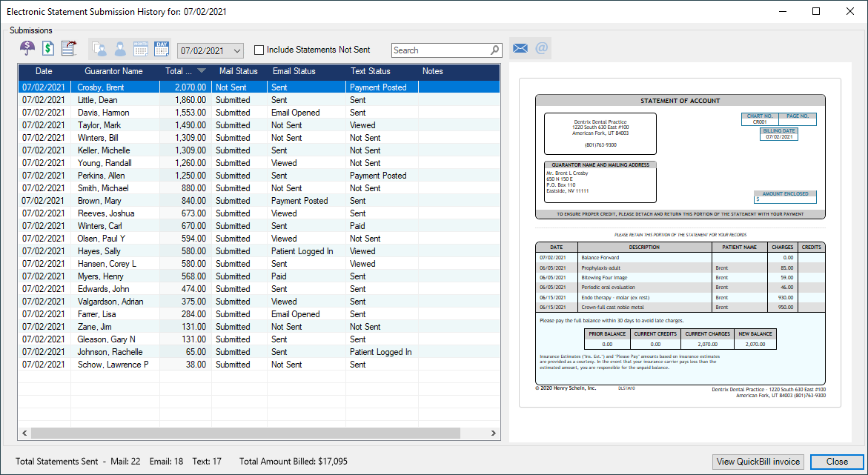Click the View QuickBill invoice button
The width and height of the screenshot is (868, 475).
pos(758,462)
